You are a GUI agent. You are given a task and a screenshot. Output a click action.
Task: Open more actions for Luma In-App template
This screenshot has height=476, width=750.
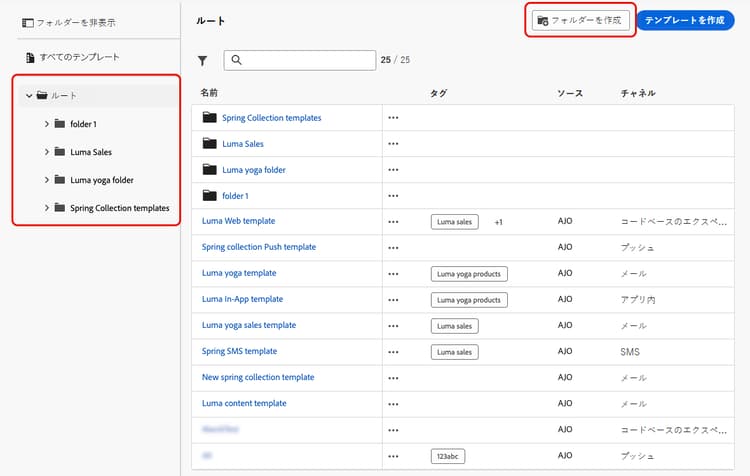pyautogui.click(x=393, y=300)
